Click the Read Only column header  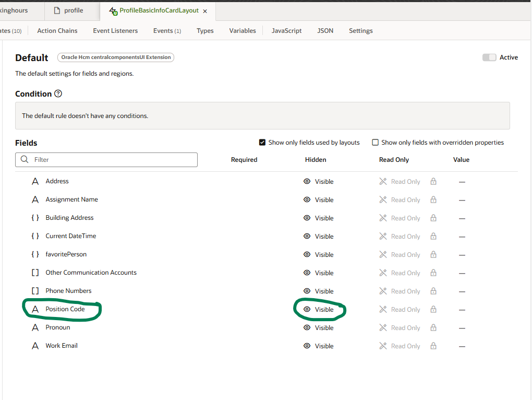(x=394, y=160)
